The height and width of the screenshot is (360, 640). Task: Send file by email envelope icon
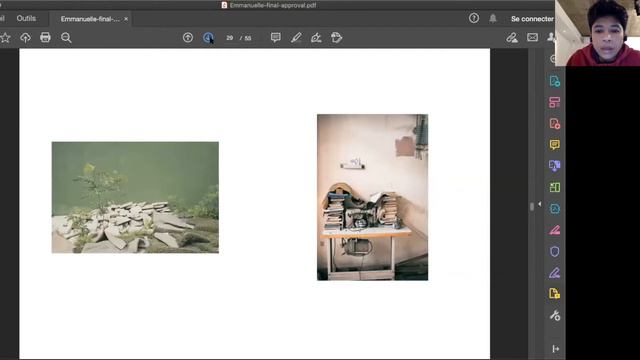click(532, 38)
